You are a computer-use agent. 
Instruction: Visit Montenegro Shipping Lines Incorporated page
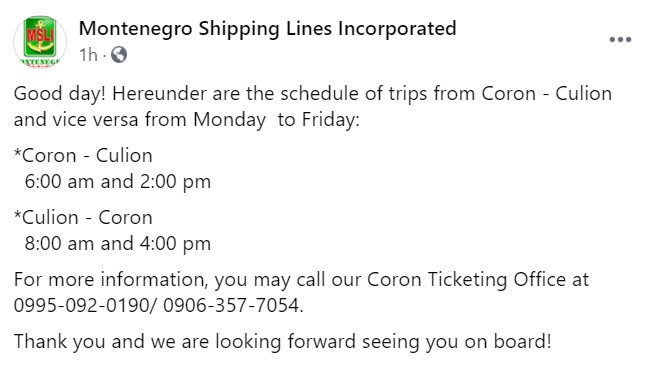point(267,29)
